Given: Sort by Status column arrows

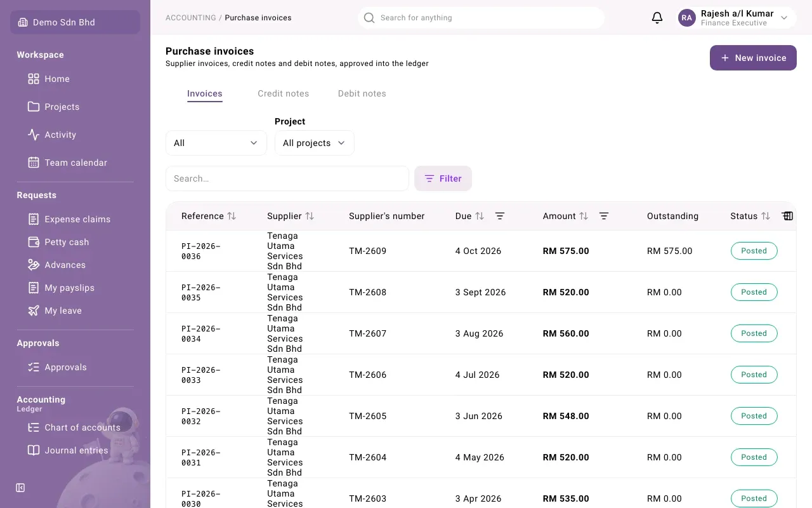Looking at the screenshot, I should point(766,216).
